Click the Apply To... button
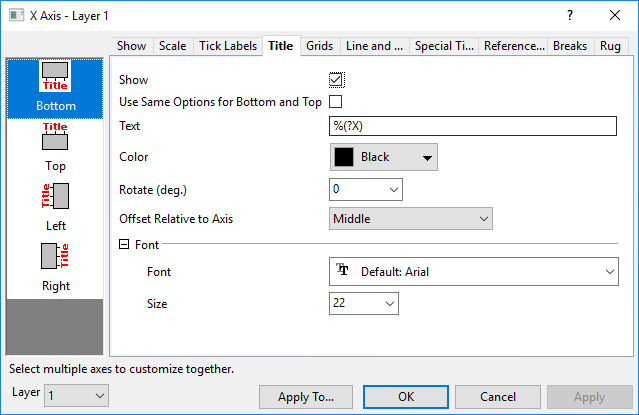639x415 pixels. click(305, 397)
